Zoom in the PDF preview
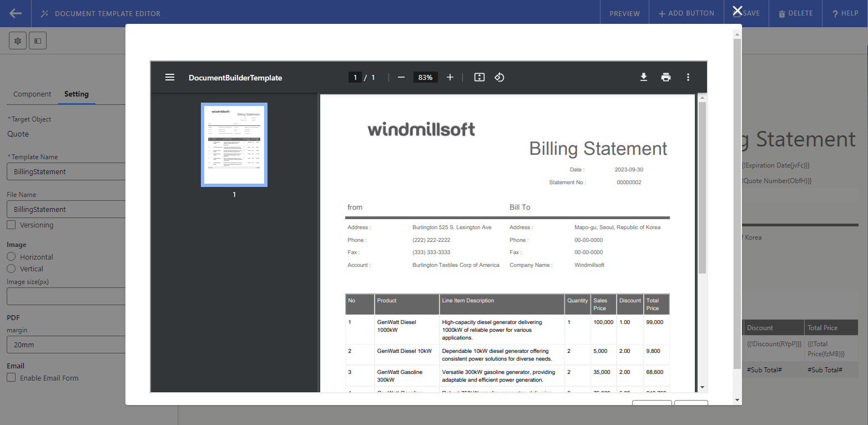 [450, 78]
